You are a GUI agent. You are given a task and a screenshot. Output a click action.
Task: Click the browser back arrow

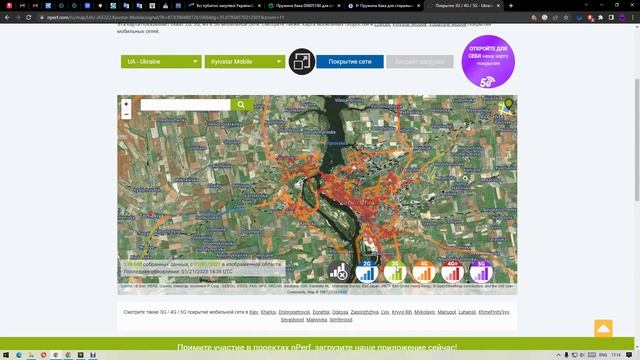[7, 18]
